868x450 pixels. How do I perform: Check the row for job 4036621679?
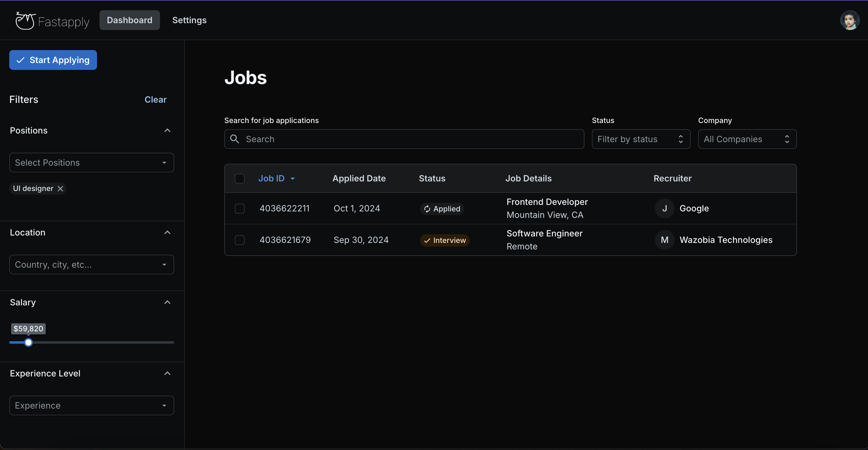point(240,240)
